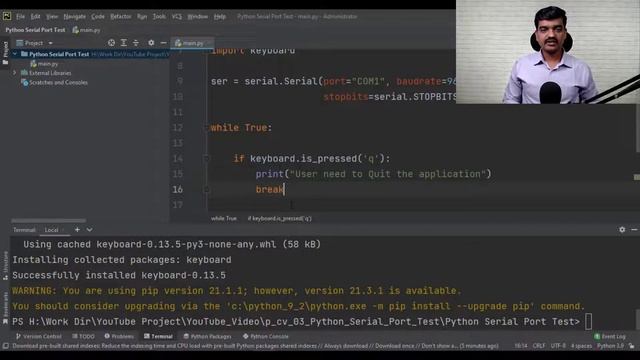Open the Help menu
Viewport: 640px width, 360px height.
point(220,17)
